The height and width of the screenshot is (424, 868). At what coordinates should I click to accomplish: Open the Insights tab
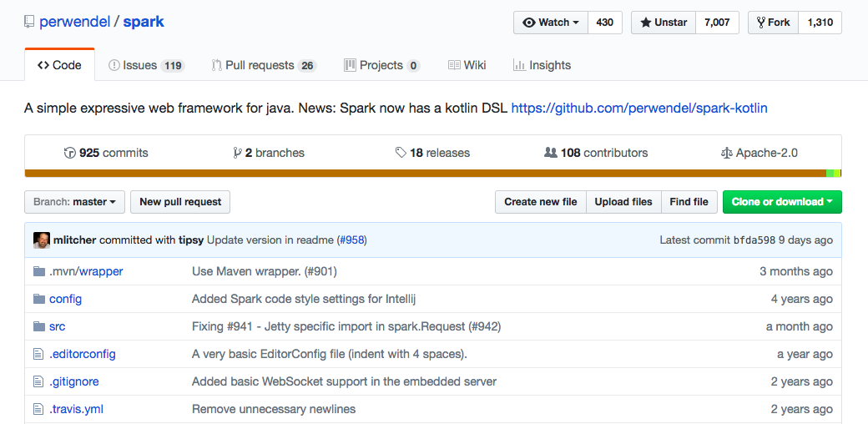point(542,65)
